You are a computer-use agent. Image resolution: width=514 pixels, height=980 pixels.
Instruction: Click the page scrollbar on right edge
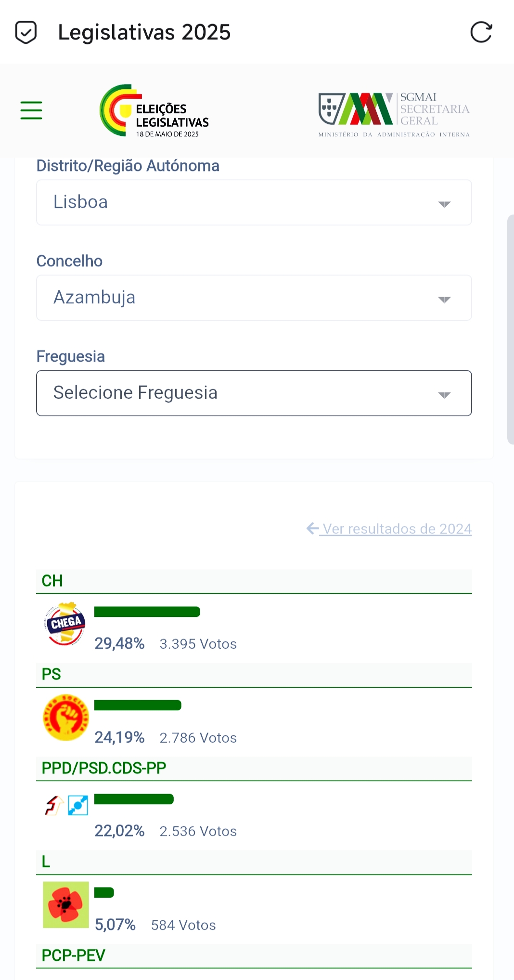click(x=511, y=329)
